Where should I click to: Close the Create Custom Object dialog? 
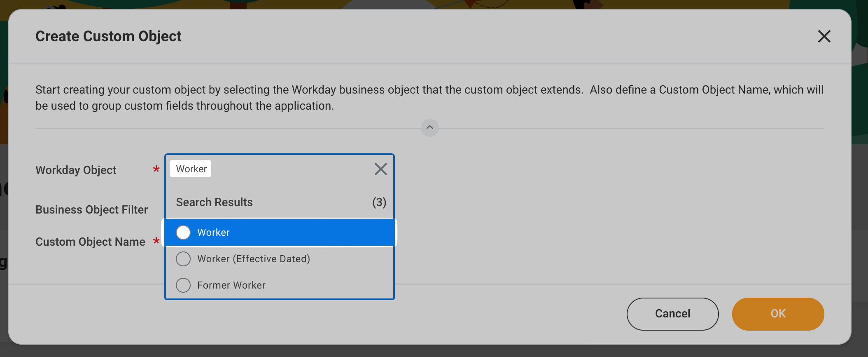(x=824, y=36)
